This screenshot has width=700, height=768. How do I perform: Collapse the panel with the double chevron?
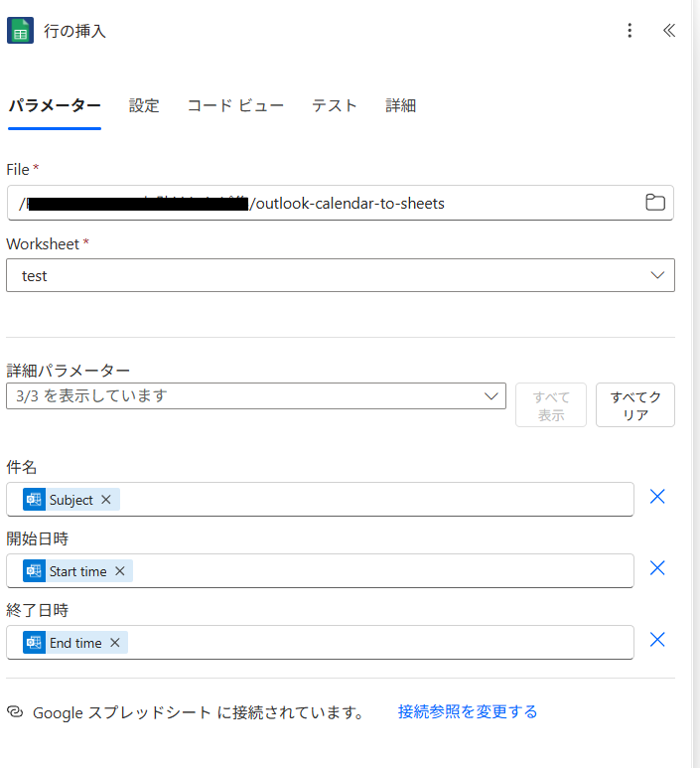(x=668, y=31)
